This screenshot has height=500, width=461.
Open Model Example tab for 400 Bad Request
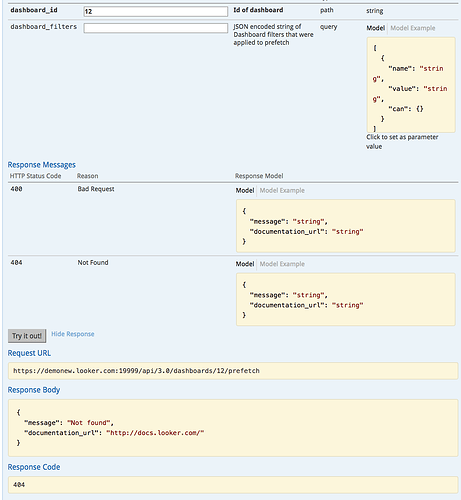tap(282, 190)
